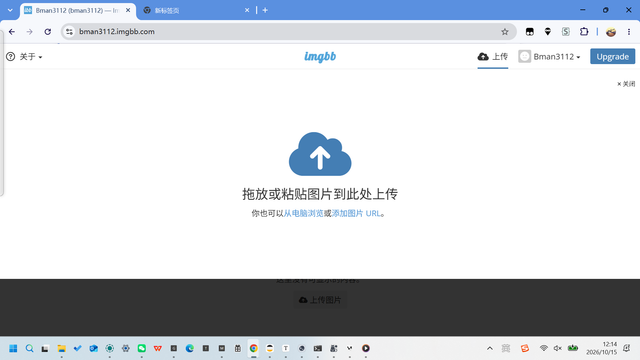This screenshot has height=360, width=640.
Task: Expand the tab search chevron
Action: point(10,10)
